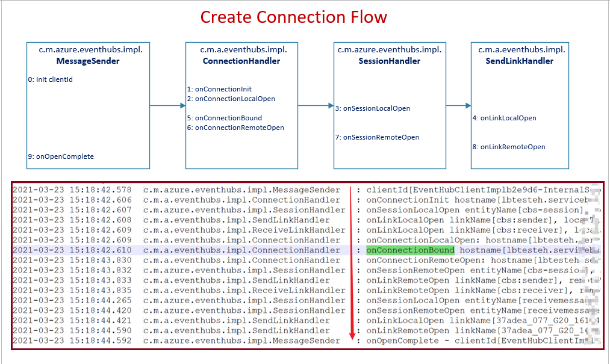Click step "3: onSessionLocalOpen" in the diagram
Image resolution: width=610 pixels, height=364 pixels.
pyautogui.click(x=373, y=108)
